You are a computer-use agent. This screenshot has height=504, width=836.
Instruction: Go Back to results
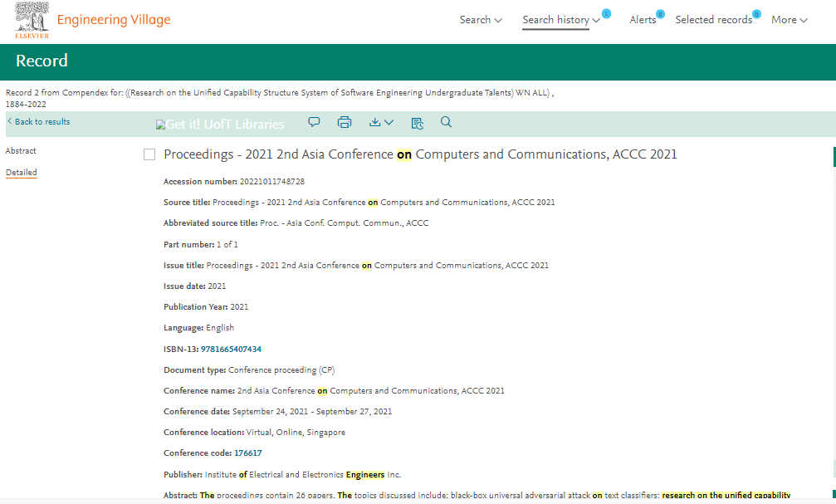point(39,121)
